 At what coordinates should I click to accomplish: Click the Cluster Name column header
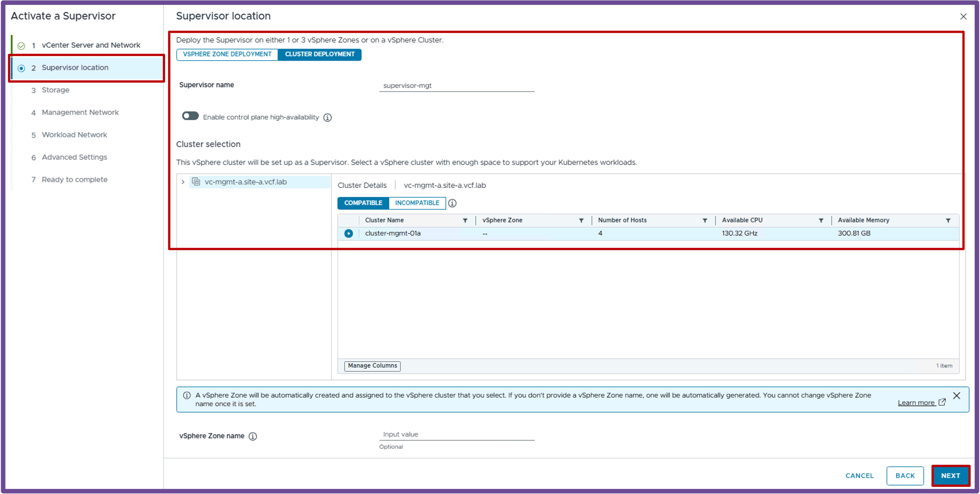coord(384,220)
